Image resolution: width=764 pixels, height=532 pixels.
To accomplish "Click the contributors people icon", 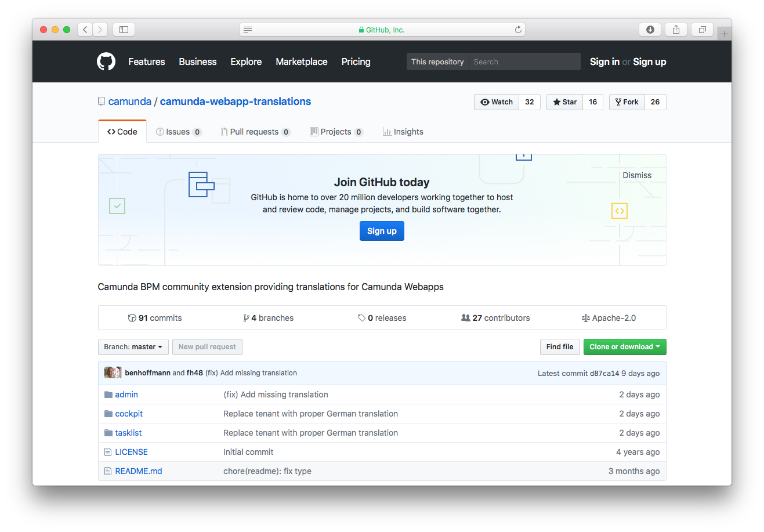I will click(x=465, y=318).
